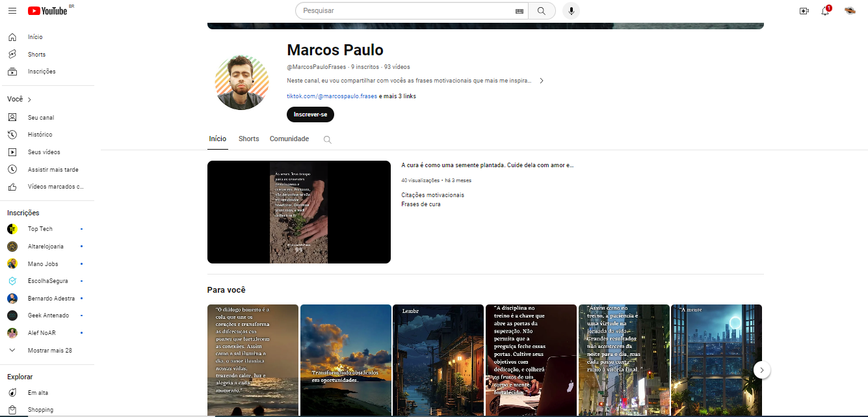Start voice search with microphone
The image size is (868, 417).
(x=571, y=11)
